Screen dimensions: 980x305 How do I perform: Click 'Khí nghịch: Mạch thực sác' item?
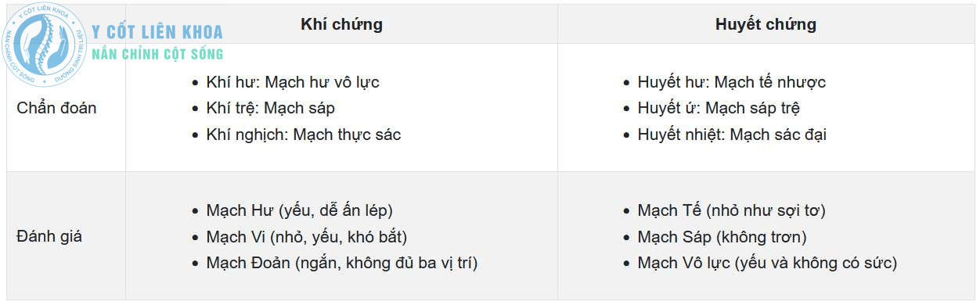[x=304, y=135]
